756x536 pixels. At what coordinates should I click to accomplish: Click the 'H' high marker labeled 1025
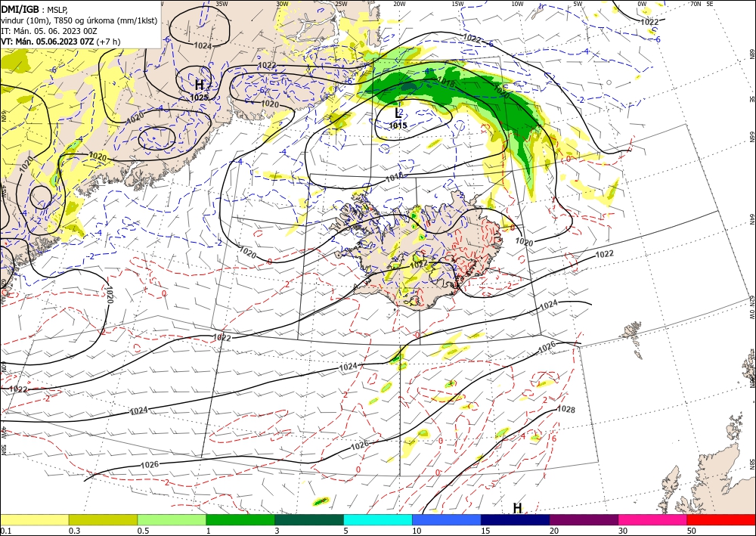click(199, 85)
